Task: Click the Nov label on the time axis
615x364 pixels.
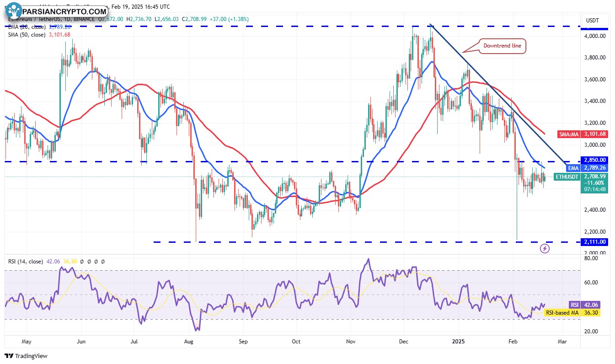Action: click(x=351, y=342)
